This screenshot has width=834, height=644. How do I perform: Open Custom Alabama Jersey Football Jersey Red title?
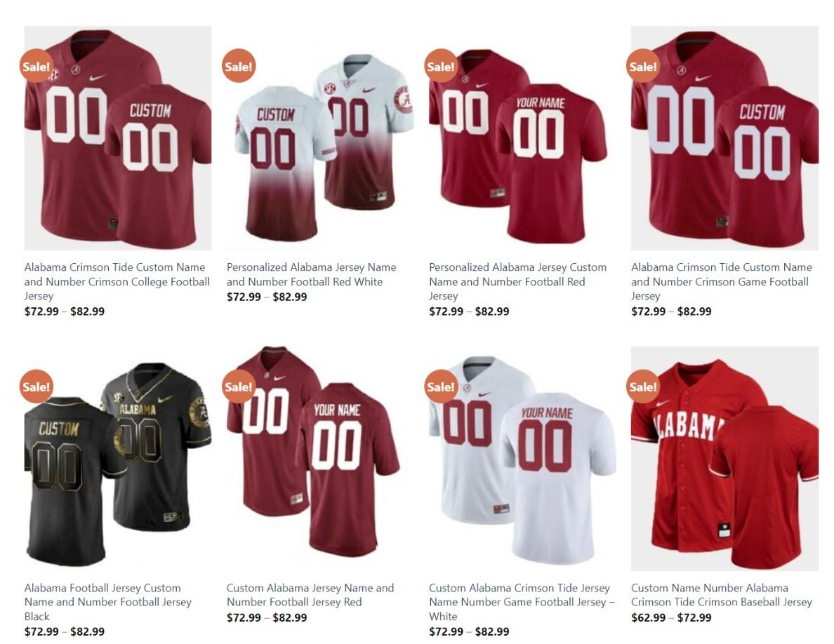310,595
